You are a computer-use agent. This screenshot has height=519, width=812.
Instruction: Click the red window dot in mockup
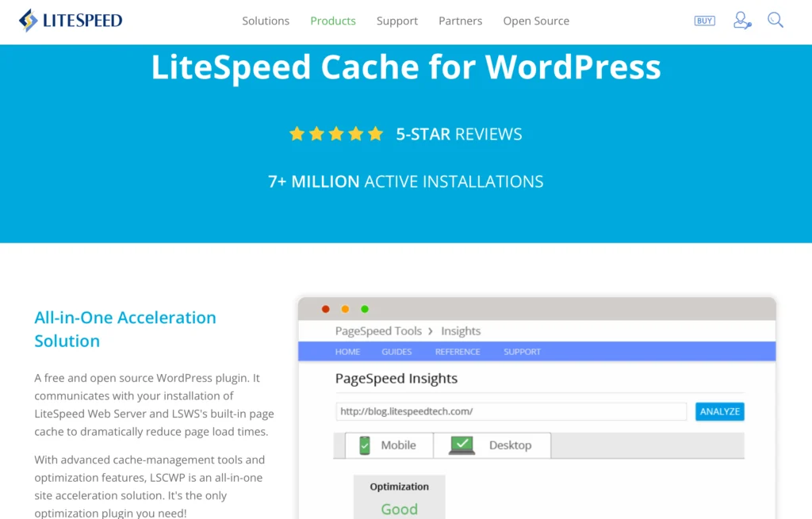pyautogui.click(x=326, y=309)
